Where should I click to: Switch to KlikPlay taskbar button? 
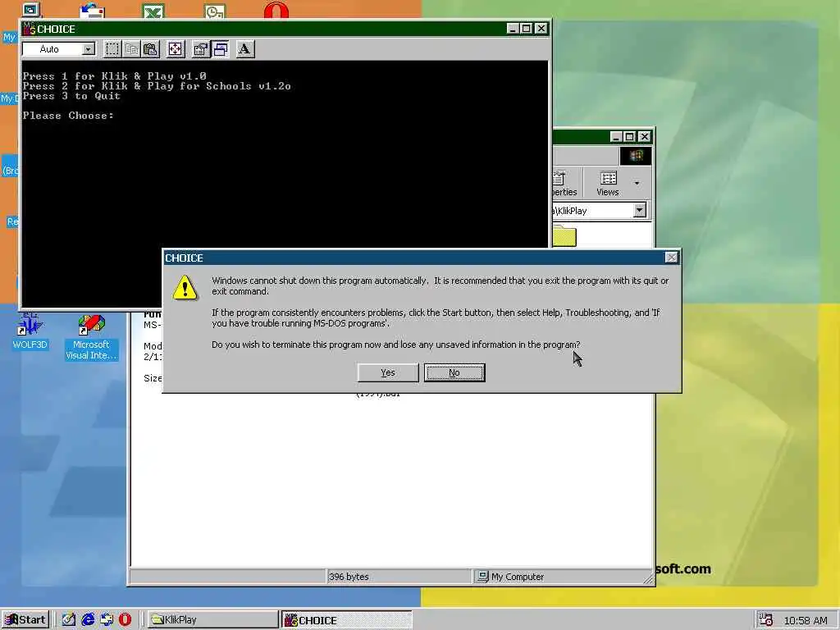tap(212, 620)
